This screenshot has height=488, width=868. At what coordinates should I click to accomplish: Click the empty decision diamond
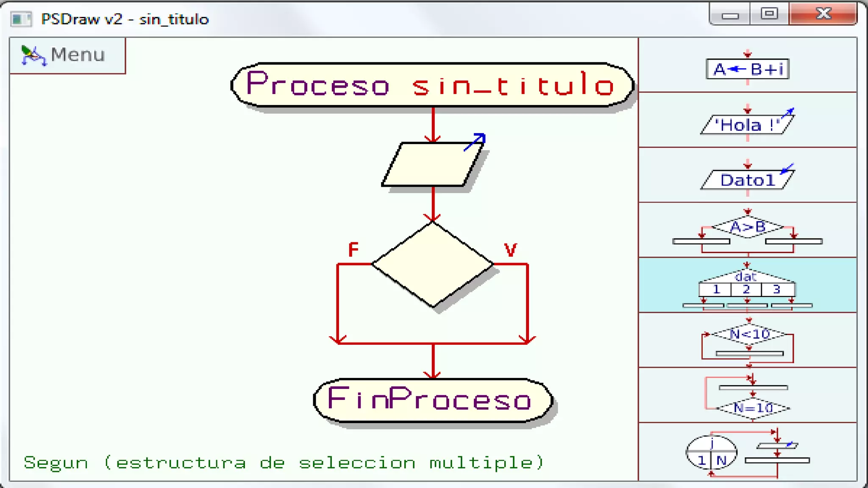[432, 264]
